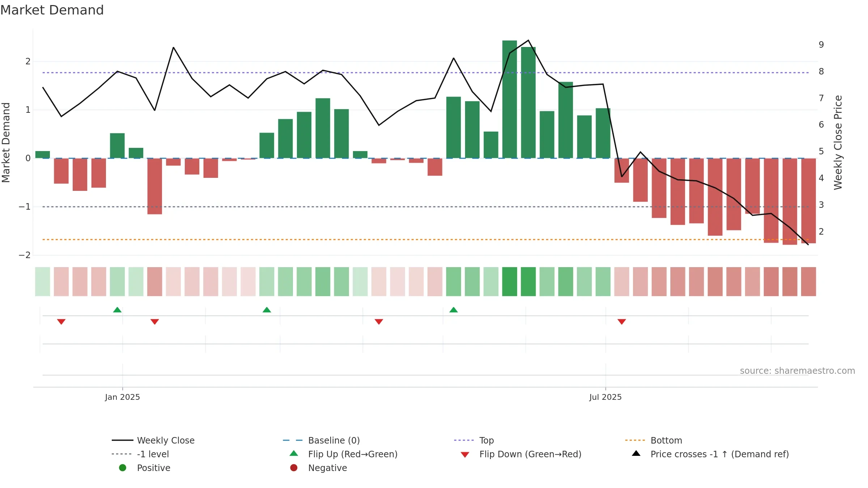The image size is (868, 488).
Task: Click the first red flip-down marker
Action: 61,322
